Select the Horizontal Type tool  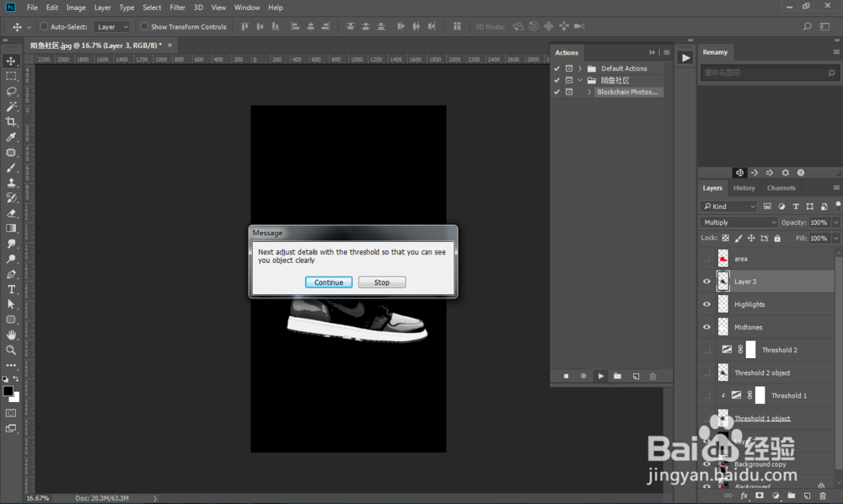11,289
